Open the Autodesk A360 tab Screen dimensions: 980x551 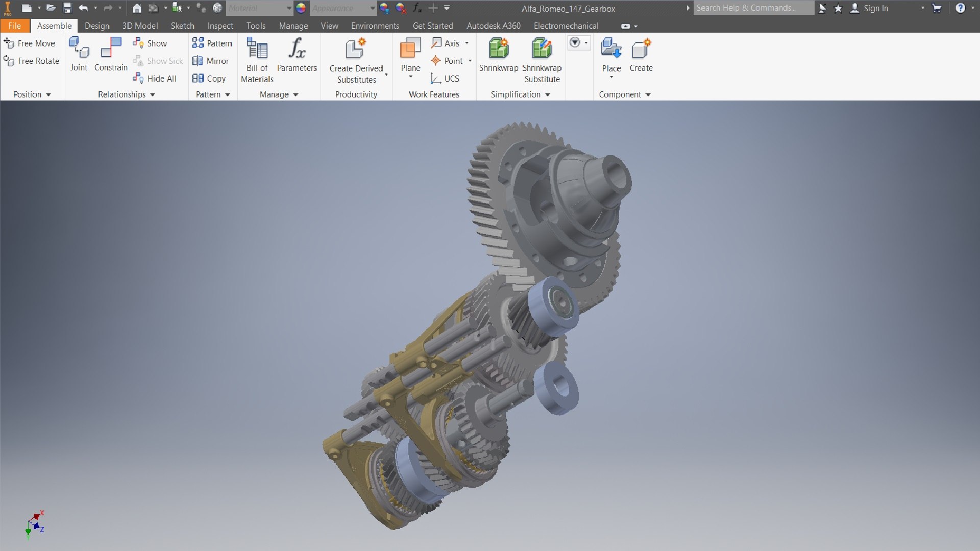(x=494, y=26)
